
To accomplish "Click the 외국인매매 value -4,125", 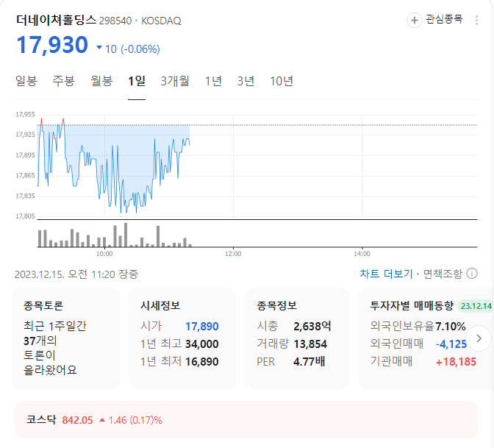I will pyautogui.click(x=451, y=344).
